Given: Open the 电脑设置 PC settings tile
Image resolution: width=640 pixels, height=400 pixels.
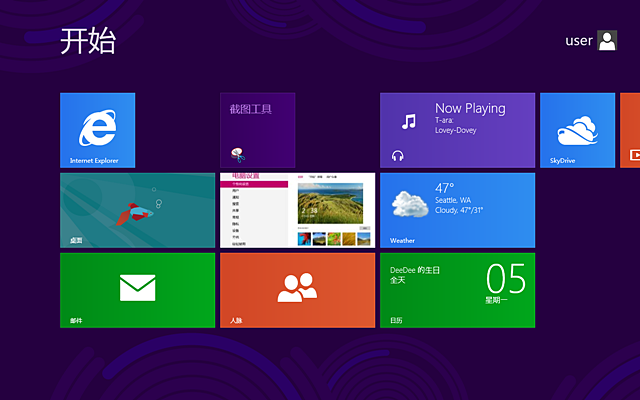Looking at the screenshot, I should (x=298, y=210).
